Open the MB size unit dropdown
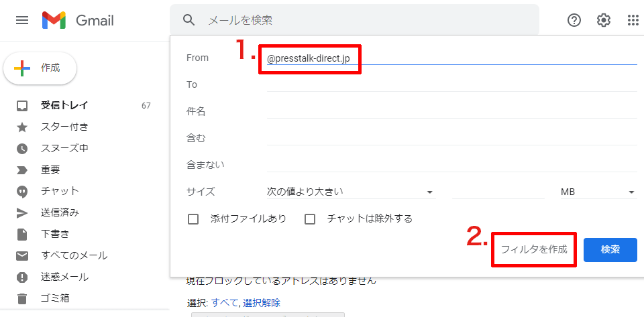 coord(599,192)
